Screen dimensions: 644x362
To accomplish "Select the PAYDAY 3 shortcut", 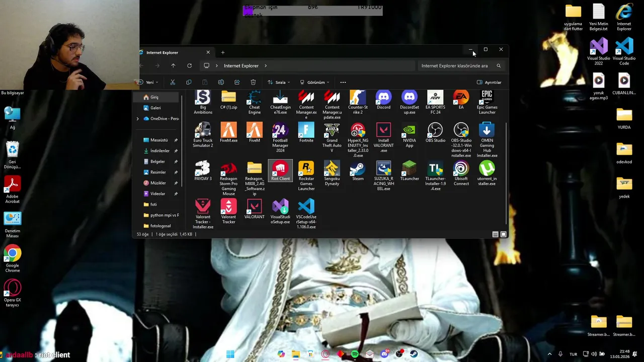I will tap(203, 171).
